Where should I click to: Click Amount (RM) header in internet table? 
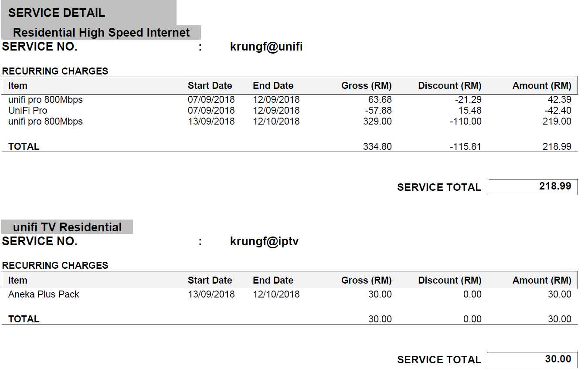pos(542,86)
